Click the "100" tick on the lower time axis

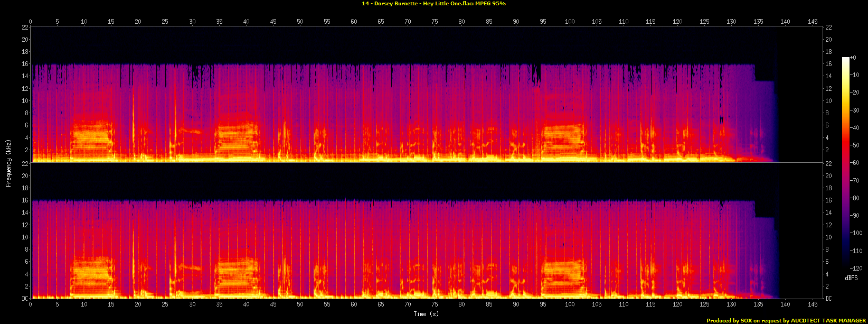click(570, 304)
